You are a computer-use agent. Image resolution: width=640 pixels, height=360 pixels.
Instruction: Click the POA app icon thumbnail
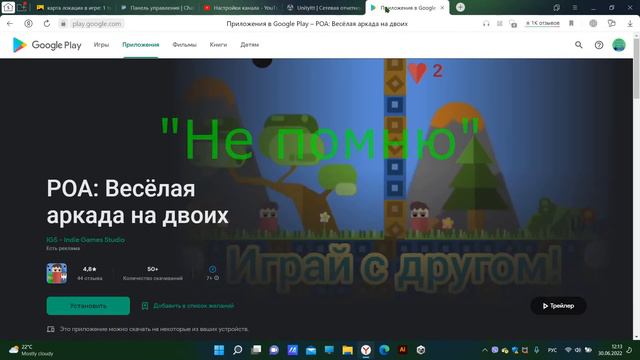click(x=57, y=273)
